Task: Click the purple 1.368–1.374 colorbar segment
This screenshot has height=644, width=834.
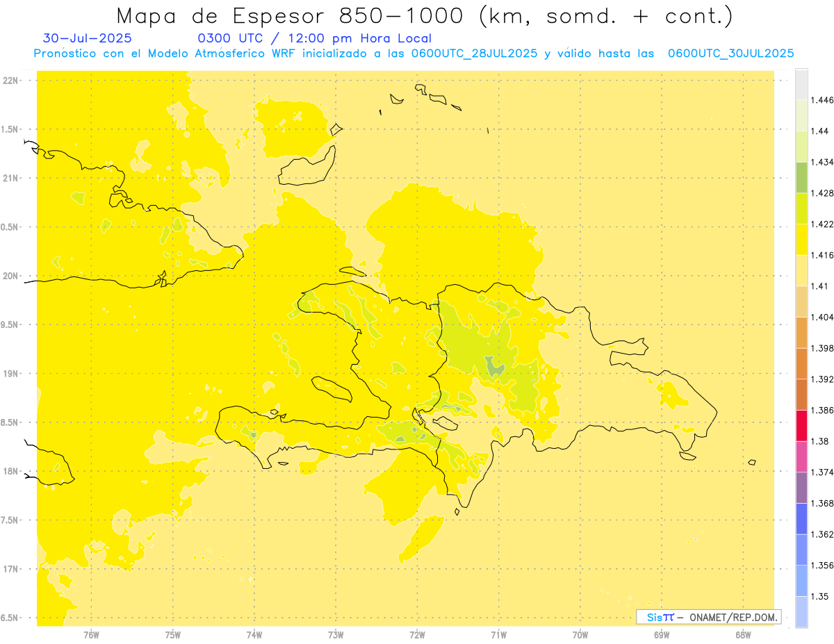Action: point(801,487)
